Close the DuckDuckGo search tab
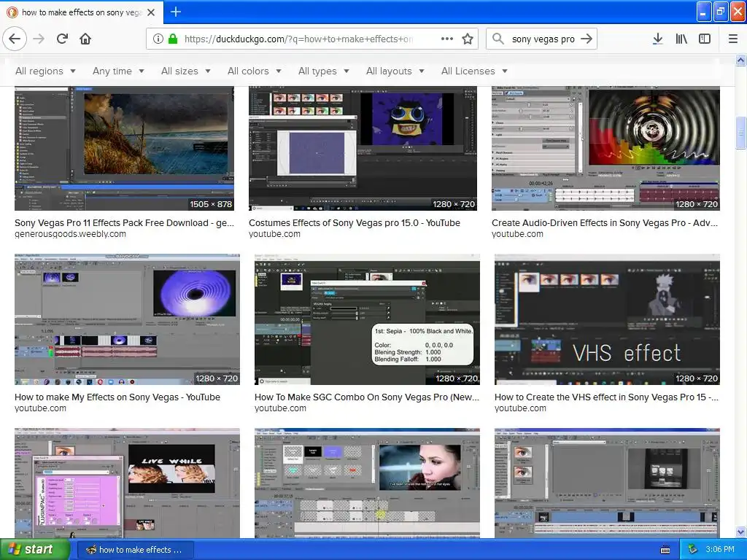 151,12
